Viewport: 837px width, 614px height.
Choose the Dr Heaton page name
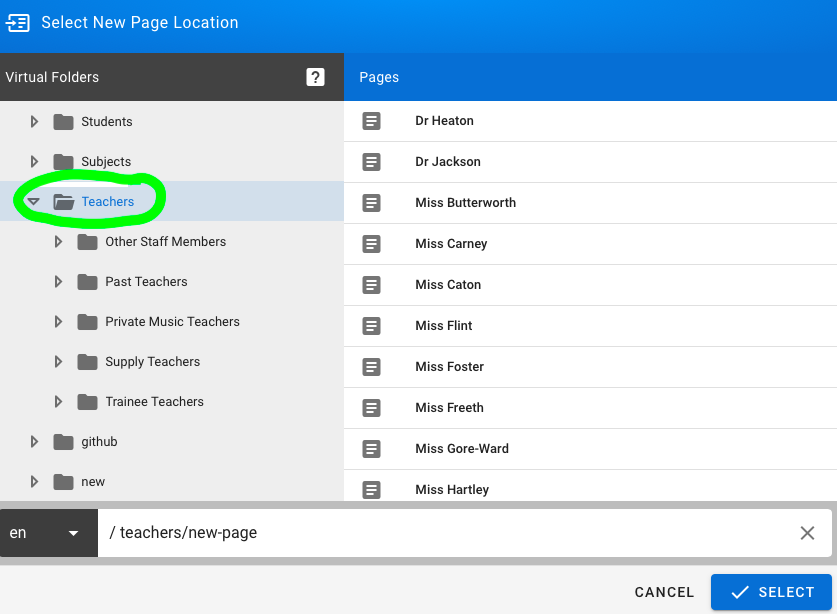tap(445, 121)
